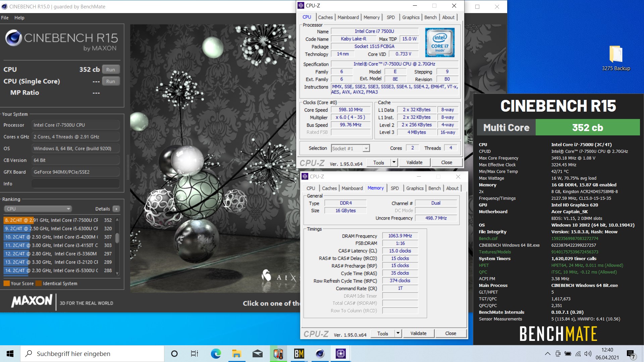Open Bench tab in top CPU-Z
Viewport: 644px width, 362px height.
click(430, 17)
